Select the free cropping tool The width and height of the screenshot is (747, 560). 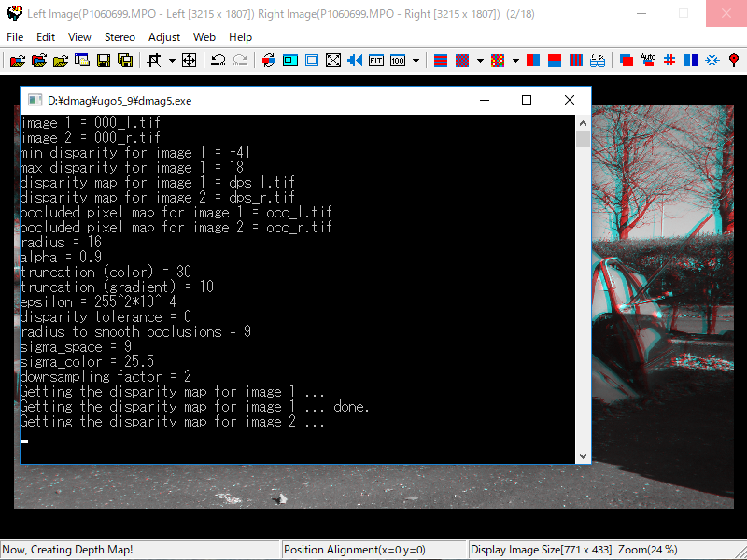pyautogui.click(x=154, y=61)
